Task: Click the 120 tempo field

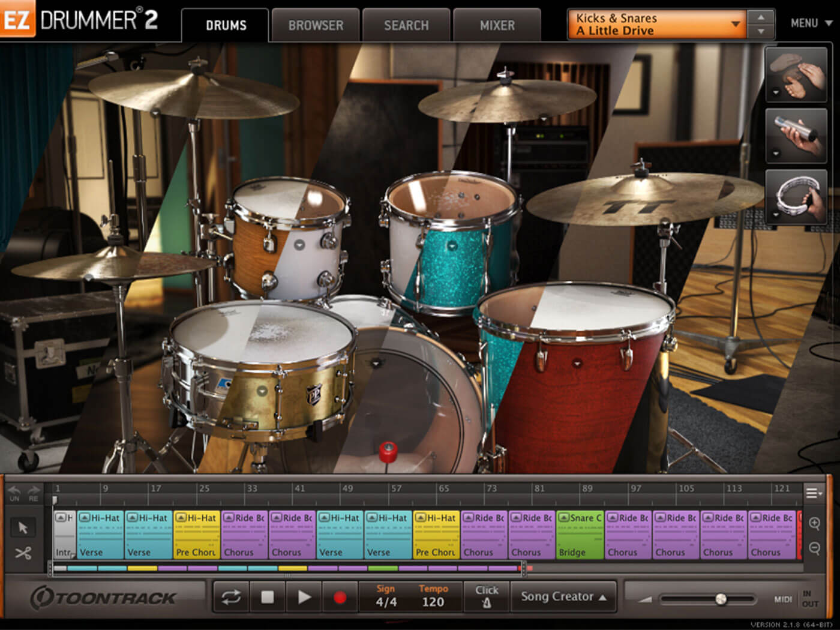Action: [433, 602]
